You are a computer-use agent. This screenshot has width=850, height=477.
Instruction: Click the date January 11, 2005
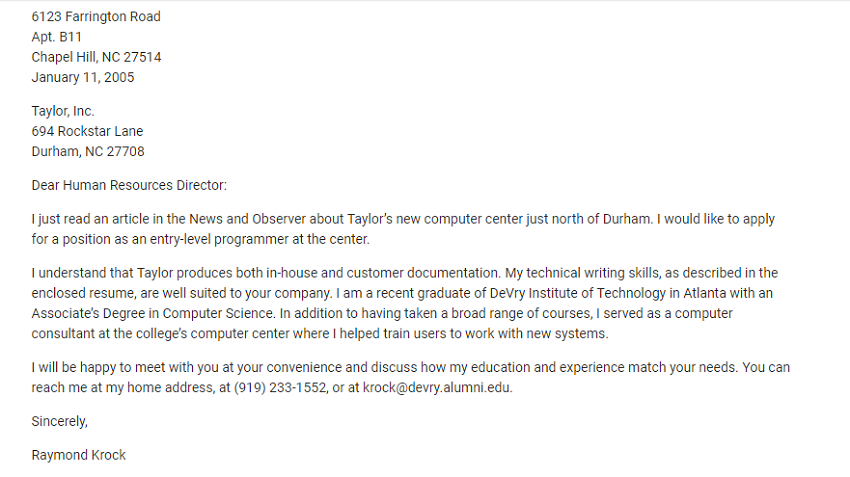tap(83, 77)
